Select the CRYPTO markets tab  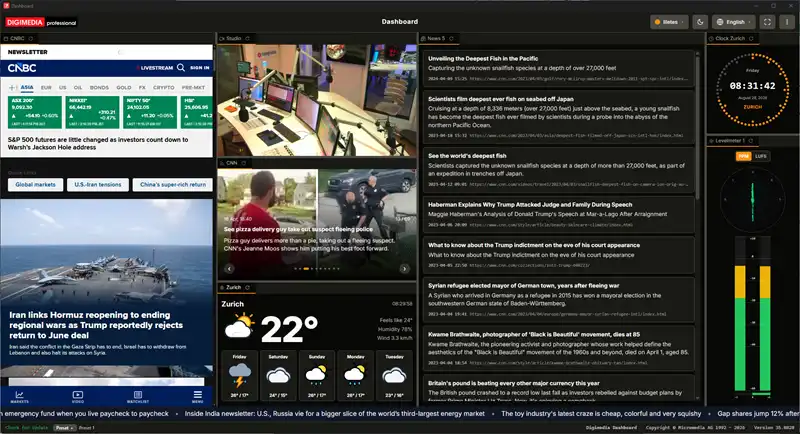[x=164, y=88]
